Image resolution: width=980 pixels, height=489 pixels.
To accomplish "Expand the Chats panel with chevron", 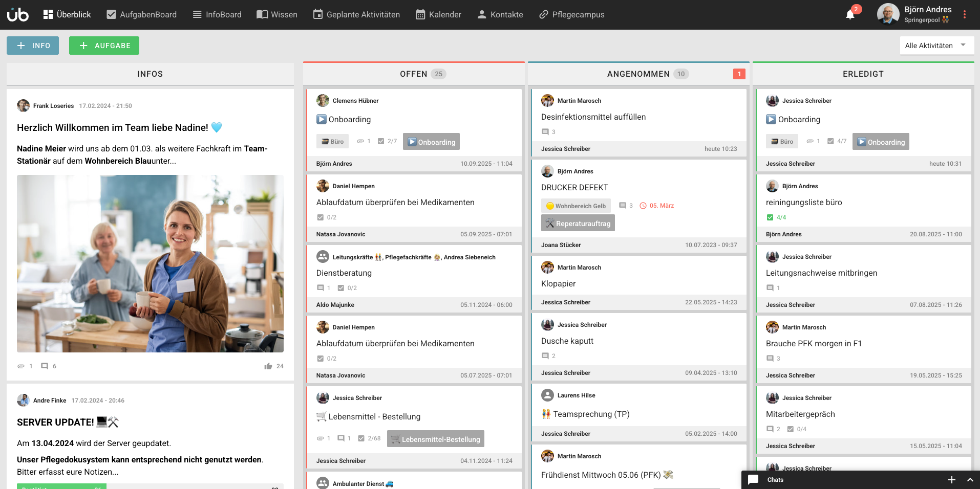I will 970,480.
